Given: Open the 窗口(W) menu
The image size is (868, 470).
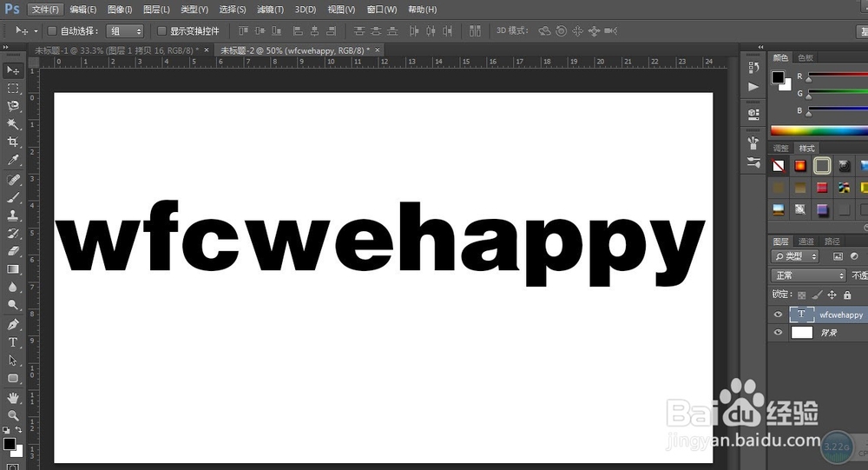Looking at the screenshot, I should 382,10.
